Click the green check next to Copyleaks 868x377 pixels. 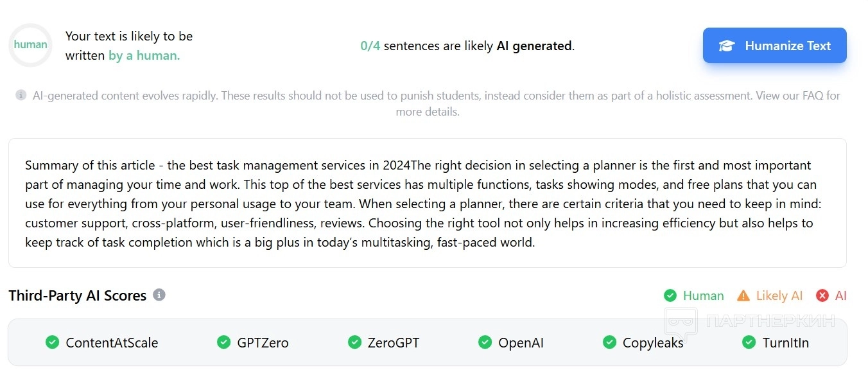[610, 342]
